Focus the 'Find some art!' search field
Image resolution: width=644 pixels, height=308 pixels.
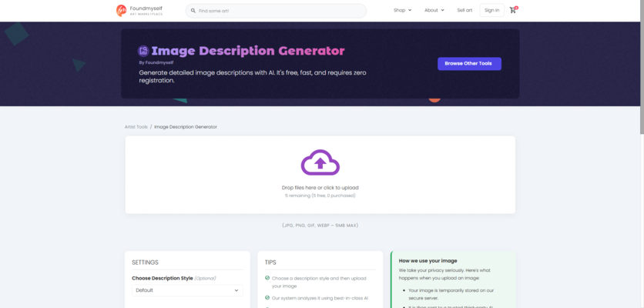(277, 11)
